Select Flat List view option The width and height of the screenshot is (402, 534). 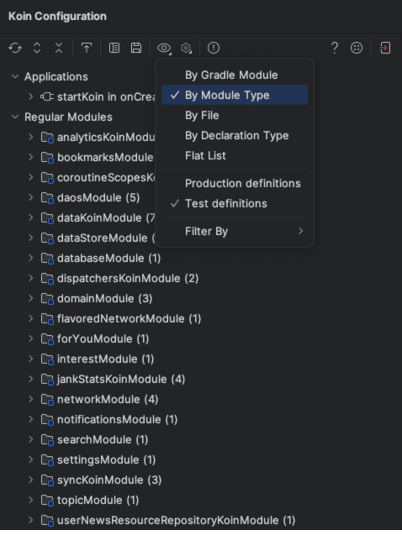pos(235,155)
